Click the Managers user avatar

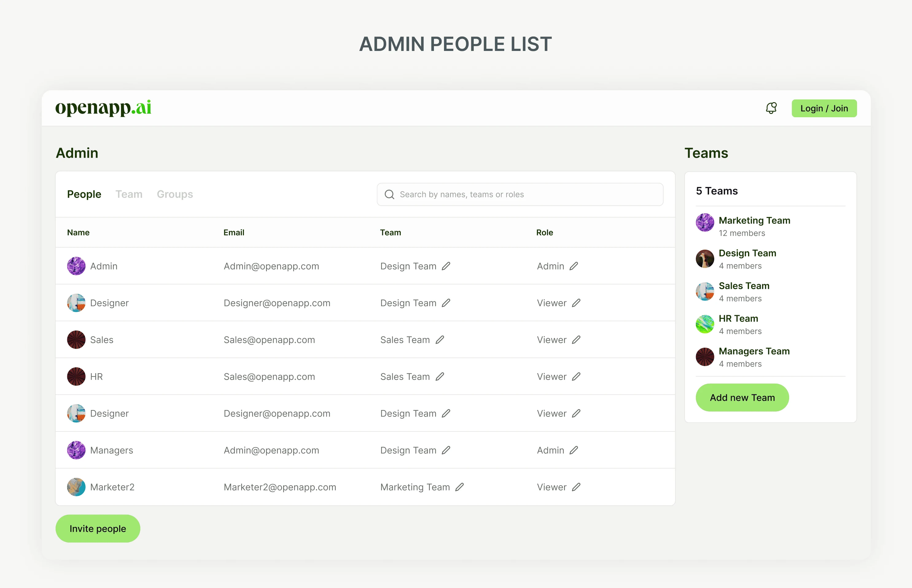click(76, 450)
